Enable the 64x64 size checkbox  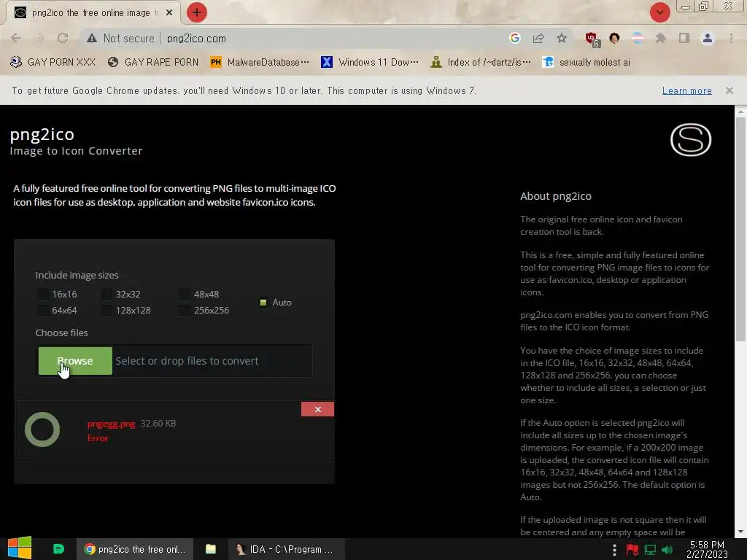43,311
